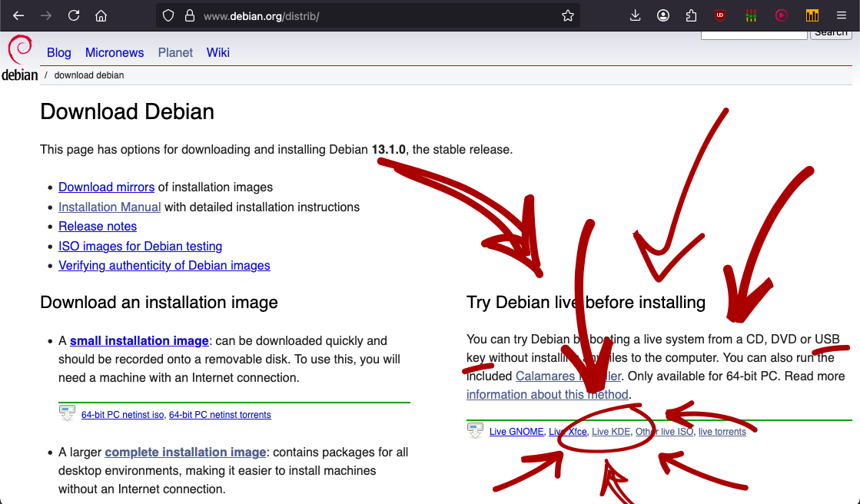Follow the Download mirrors link
Viewport: 860px width, 504px height.
coord(106,187)
